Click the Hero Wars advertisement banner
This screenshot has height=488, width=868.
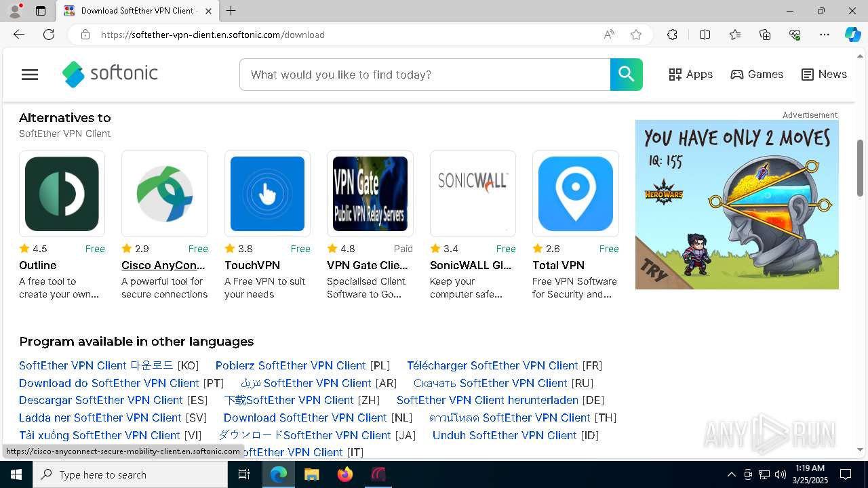(x=737, y=205)
